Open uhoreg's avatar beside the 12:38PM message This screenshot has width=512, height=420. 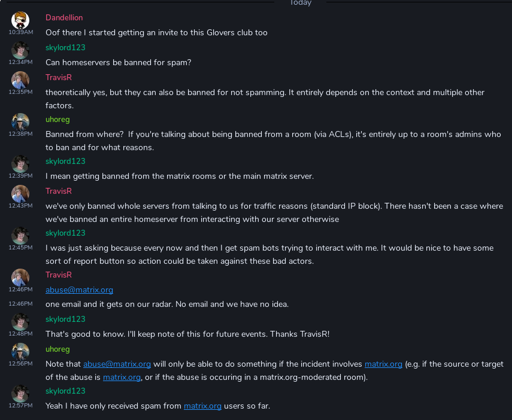click(20, 121)
